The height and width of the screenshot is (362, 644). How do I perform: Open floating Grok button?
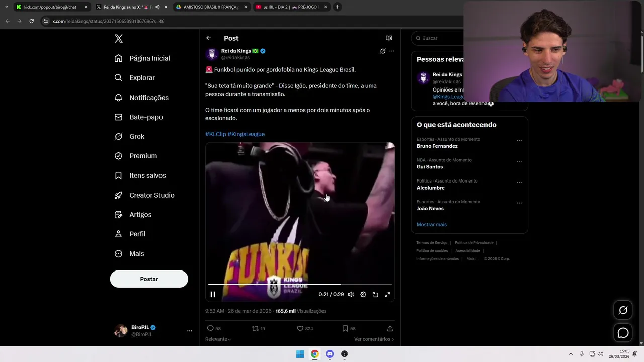pos(623,310)
